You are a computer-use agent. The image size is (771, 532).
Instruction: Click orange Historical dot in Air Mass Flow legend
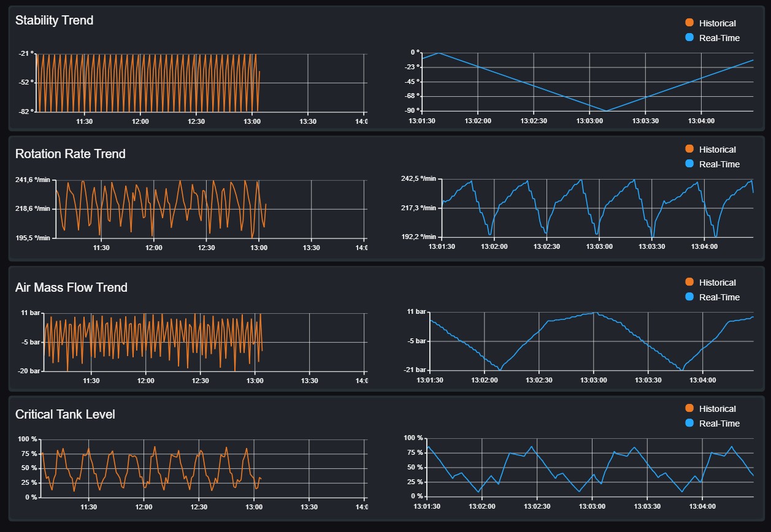tap(689, 283)
